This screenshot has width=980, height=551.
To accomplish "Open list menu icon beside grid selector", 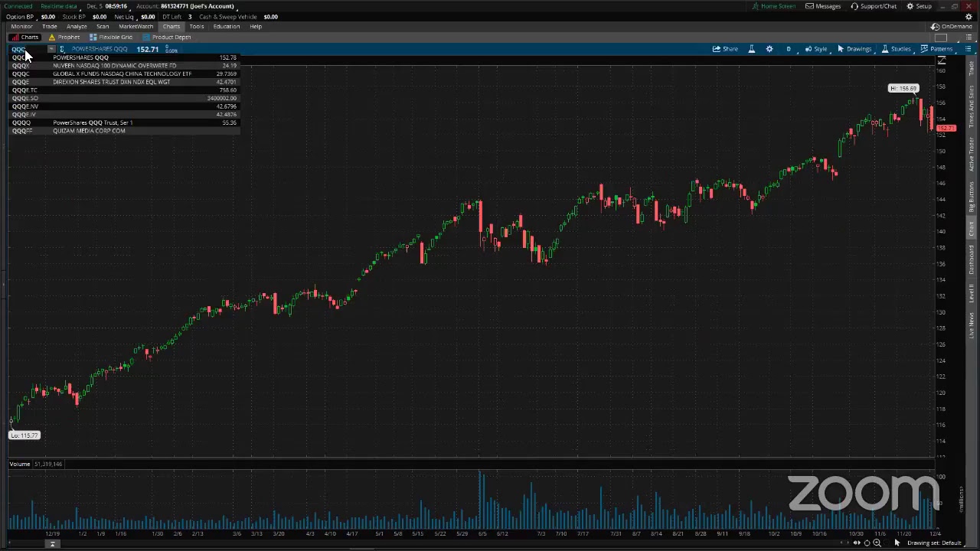I will tap(968, 37).
